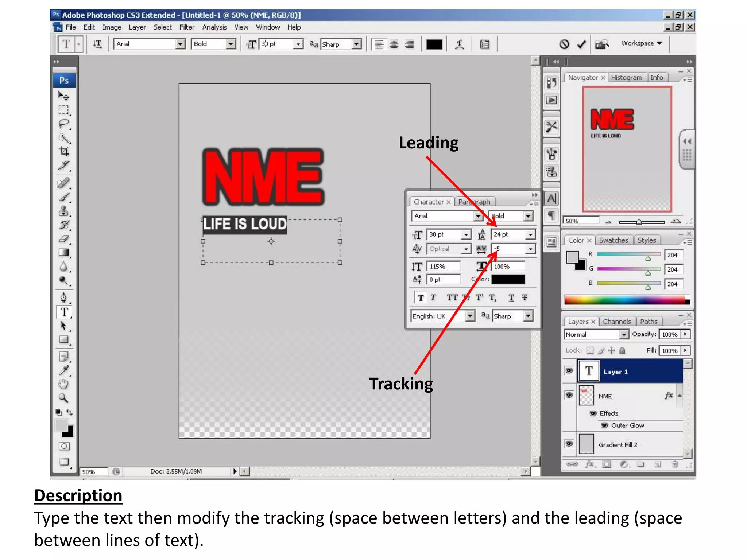The height and width of the screenshot is (560, 747).
Task: Select the Gradient tool
Action: (64, 253)
